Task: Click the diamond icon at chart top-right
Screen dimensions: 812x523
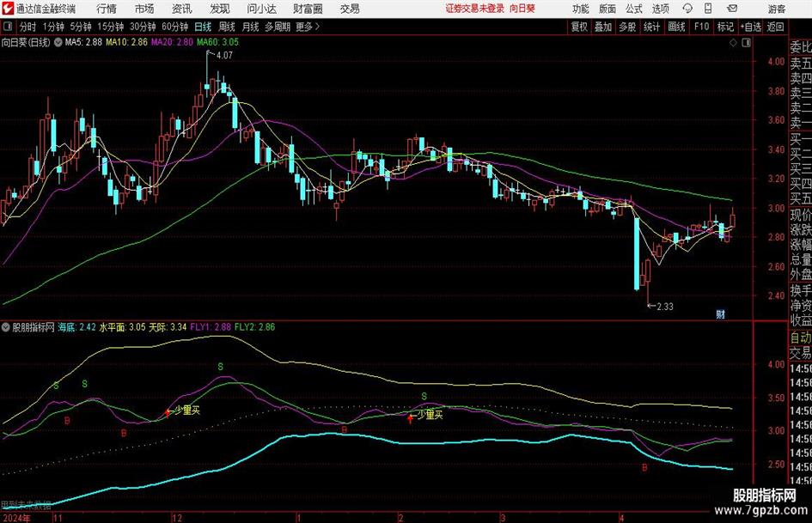Action: coord(733,43)
